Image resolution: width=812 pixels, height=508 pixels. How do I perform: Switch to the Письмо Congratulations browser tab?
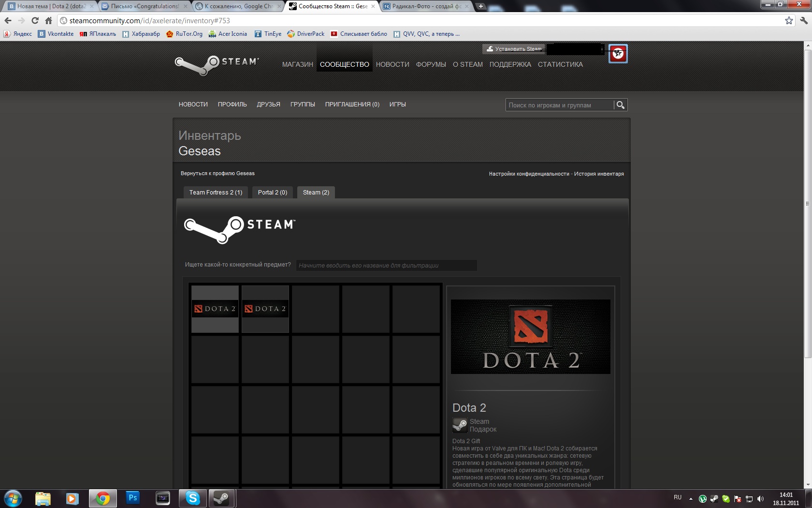point(145,6)
